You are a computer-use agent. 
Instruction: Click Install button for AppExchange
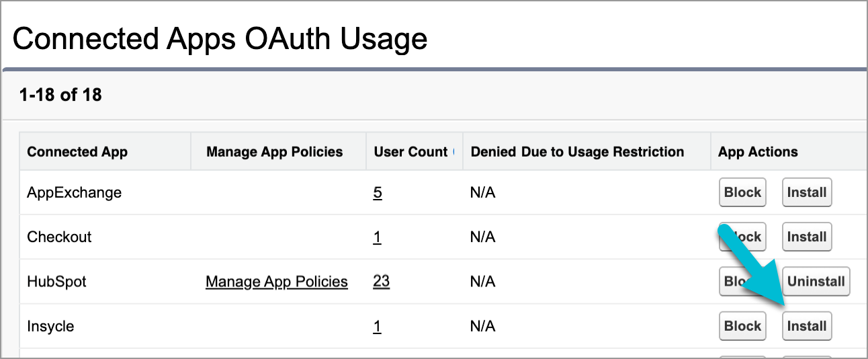[807, 192]
